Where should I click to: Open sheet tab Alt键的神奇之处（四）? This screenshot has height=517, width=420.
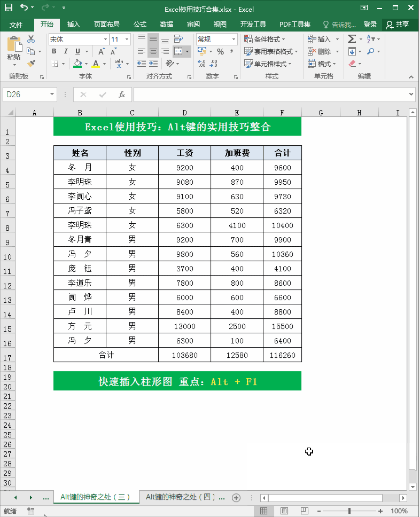point(180,497)
